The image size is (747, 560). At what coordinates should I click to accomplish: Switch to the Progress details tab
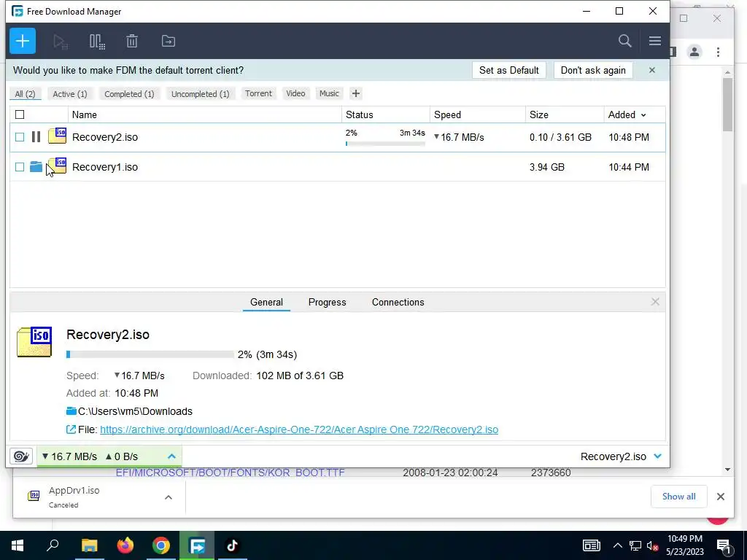click(328, 303)
